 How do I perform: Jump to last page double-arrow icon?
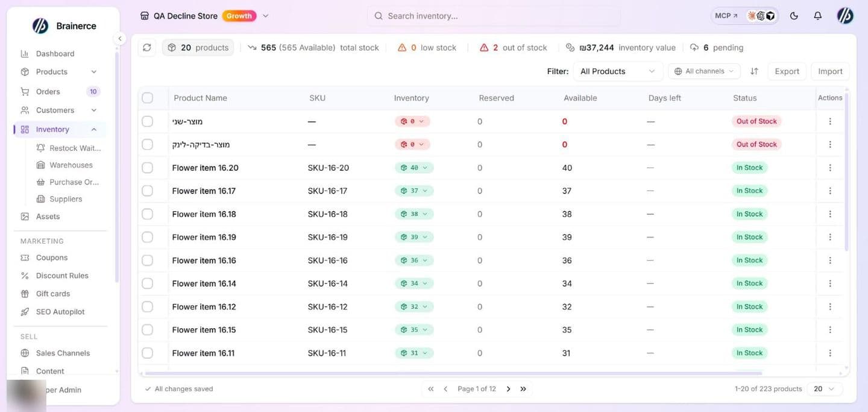[523, 389]
